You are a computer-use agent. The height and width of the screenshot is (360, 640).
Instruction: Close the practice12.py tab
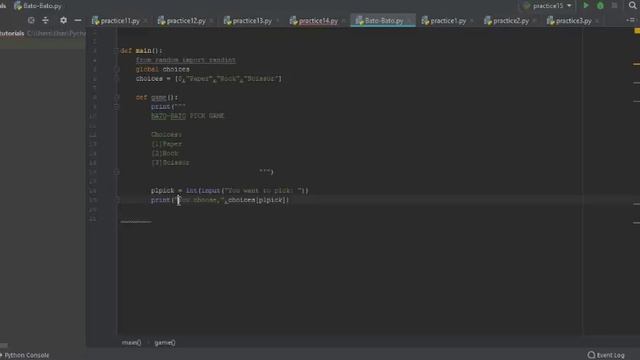pos(212,20)
